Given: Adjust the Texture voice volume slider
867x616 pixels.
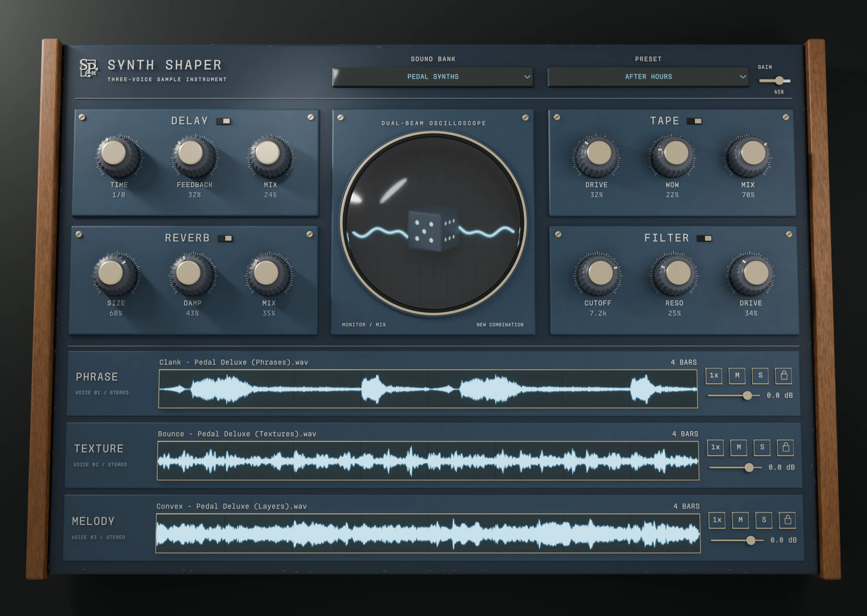Looking at the screenshot, I should click(735, 467).
